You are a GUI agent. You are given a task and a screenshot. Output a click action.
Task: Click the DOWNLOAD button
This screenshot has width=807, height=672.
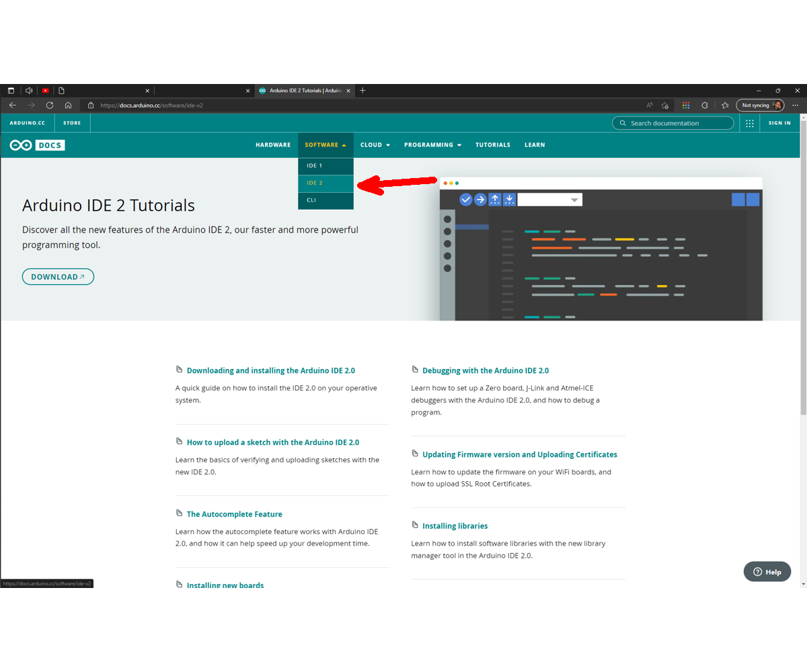(x=58, y=276)
